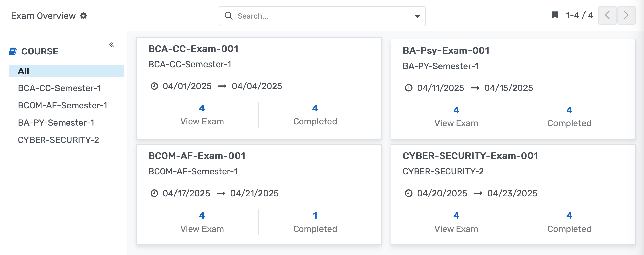Click the previous page navigation arrow

click(607, 15)
